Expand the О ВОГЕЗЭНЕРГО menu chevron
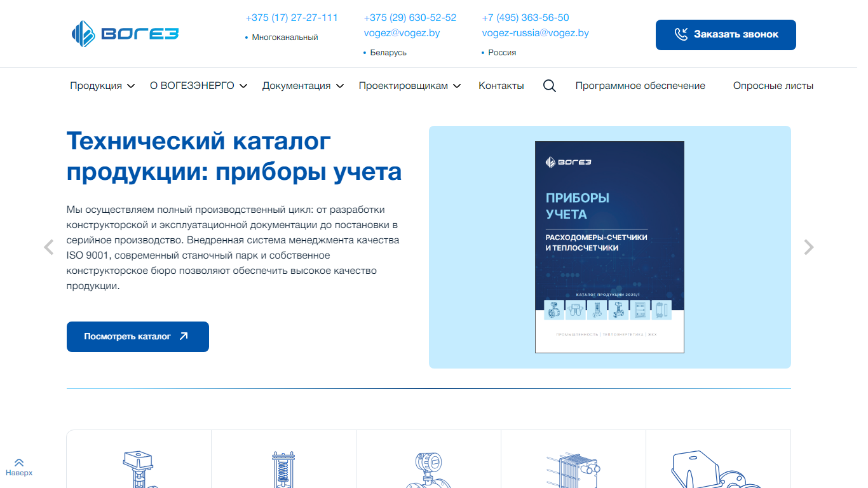 243,86
